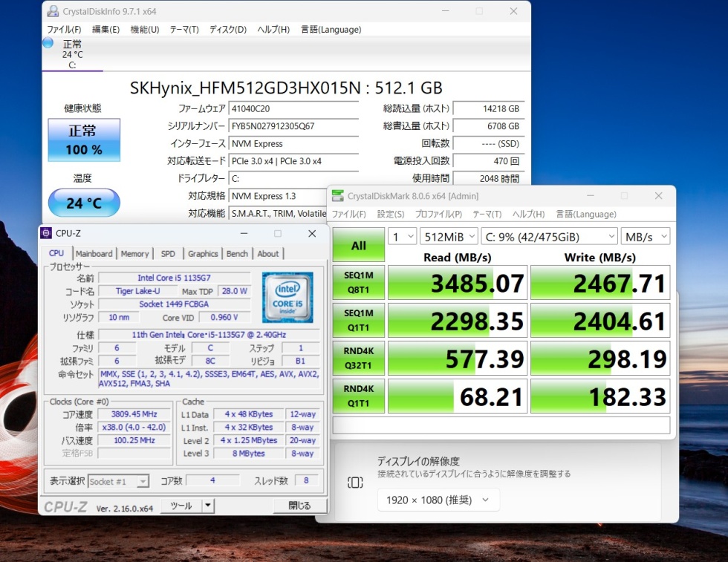Click the processor name field Intel Core i5 1135G7
This screenshot has width=728, height=562.
pos(174,278)
